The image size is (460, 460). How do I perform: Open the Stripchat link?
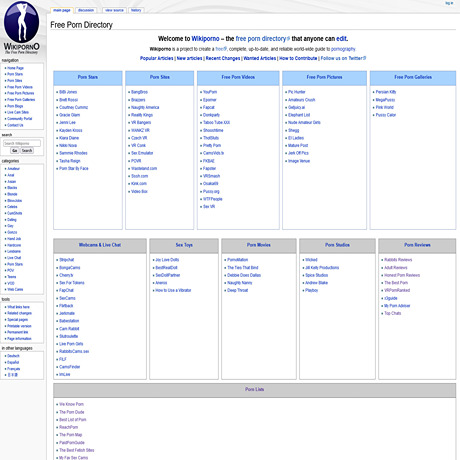[67, 260]
